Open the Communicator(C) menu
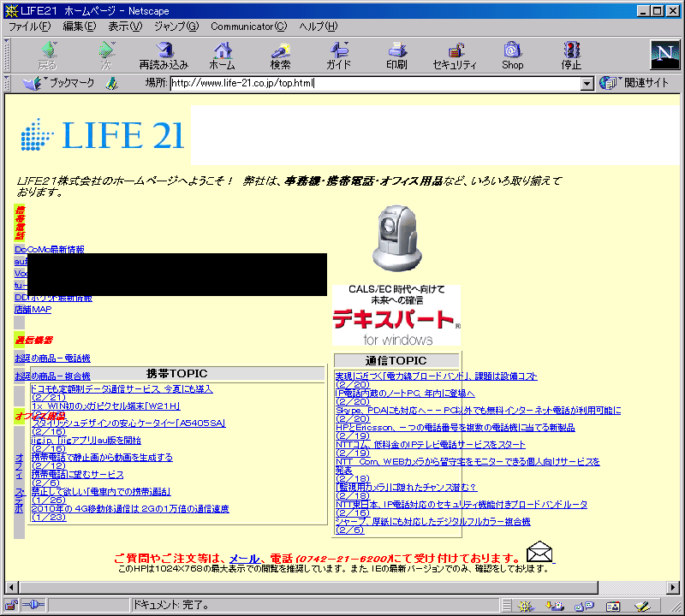 (248, 27)
